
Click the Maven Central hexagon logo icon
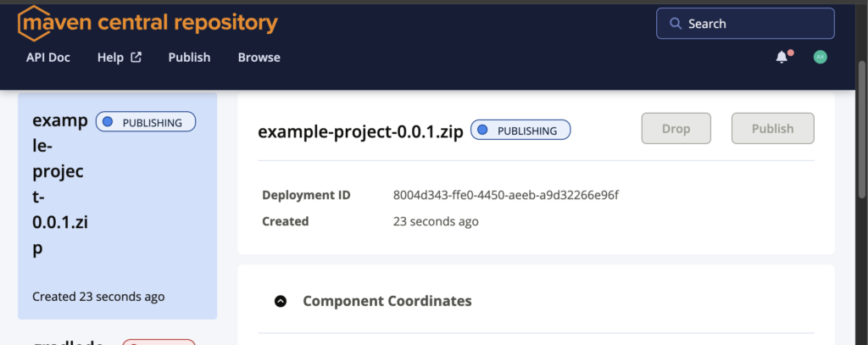(x=32, y=23)
